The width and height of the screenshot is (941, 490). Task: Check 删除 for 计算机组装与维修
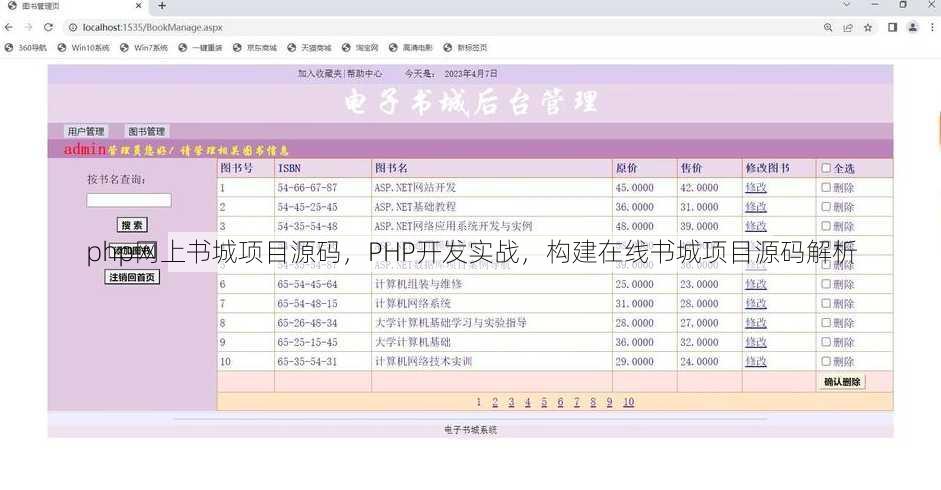tap(826, 284)
